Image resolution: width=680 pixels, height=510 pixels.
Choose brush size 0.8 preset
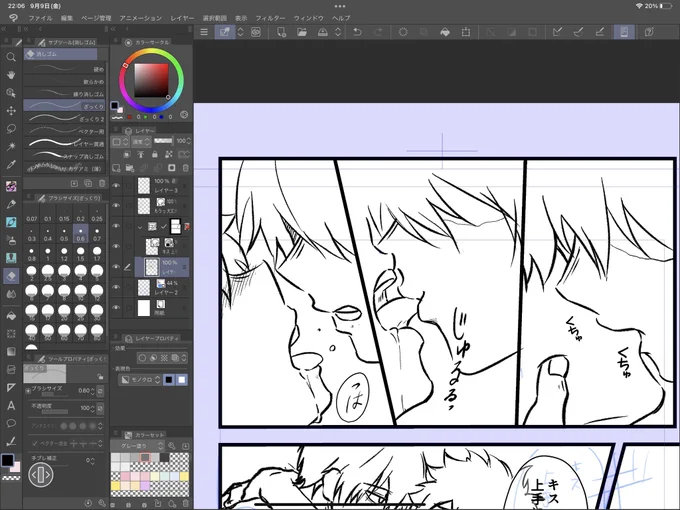click(31, 253)
